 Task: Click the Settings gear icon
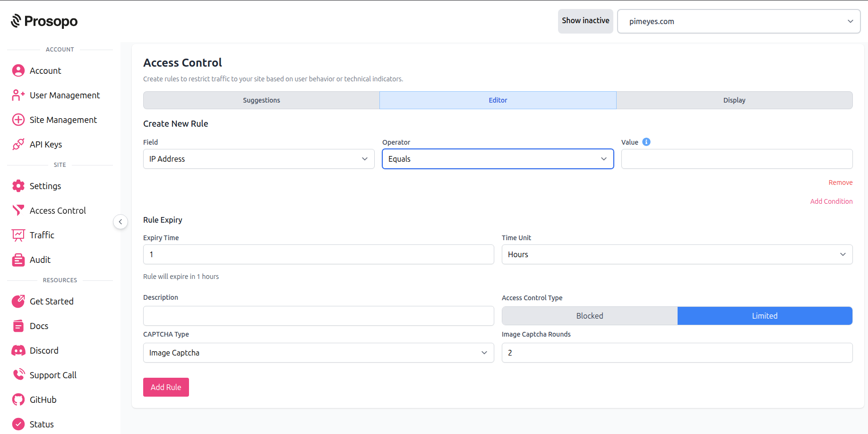(x=18, y=186)
